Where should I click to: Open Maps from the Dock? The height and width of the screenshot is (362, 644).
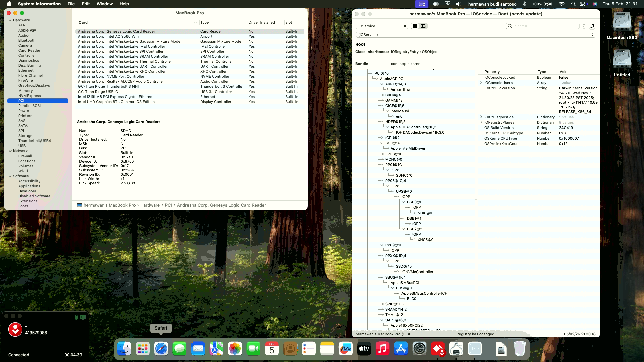pyautogui.click(x=216, y=349)
